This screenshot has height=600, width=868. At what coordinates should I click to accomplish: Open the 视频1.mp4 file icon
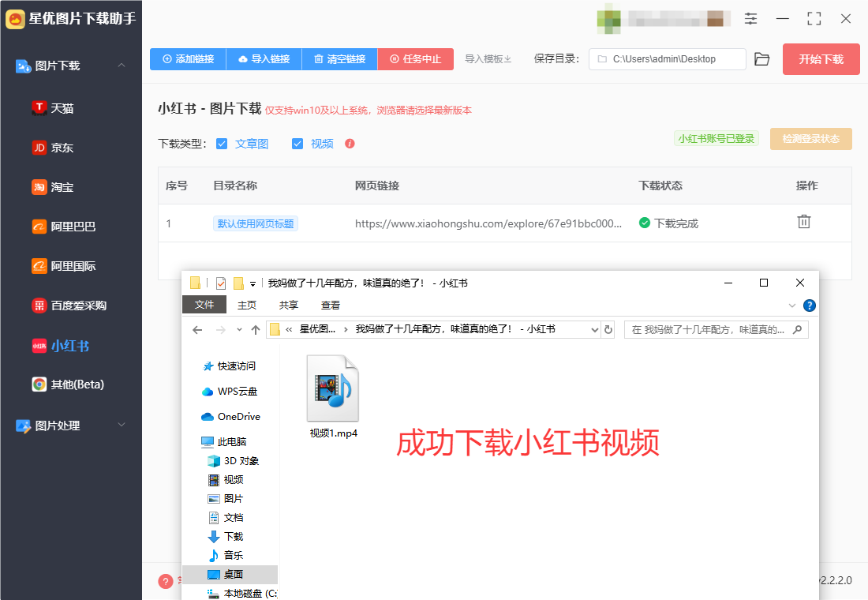coord(333,388)
